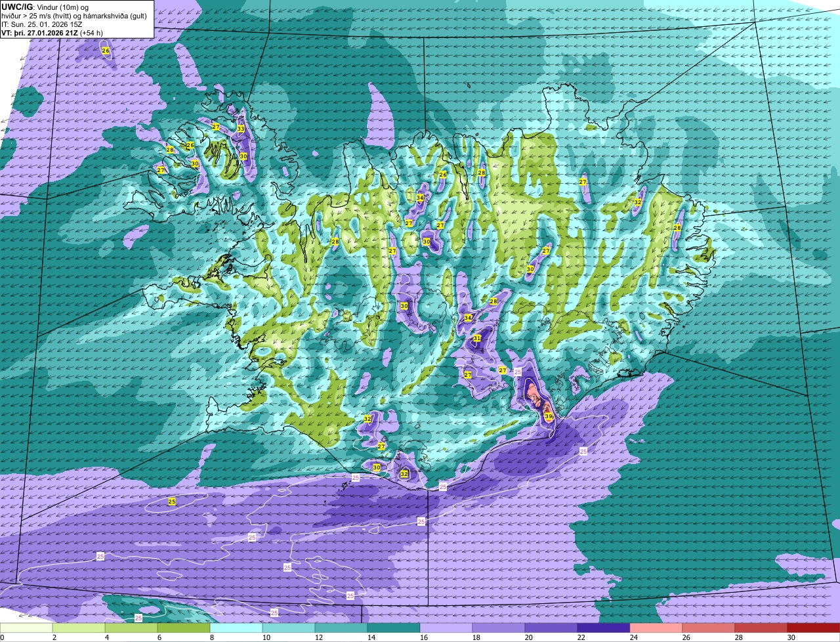The image size is (840, 642).
Task: Click the 'VT: þri. 27.01.2026 21Z (+54 h)' line
Action: 52,33
